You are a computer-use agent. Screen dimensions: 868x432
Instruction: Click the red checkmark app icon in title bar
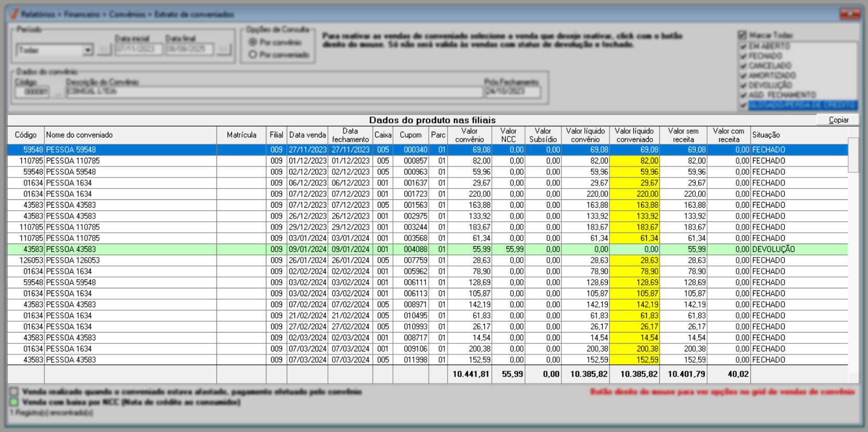pos(15,14)
